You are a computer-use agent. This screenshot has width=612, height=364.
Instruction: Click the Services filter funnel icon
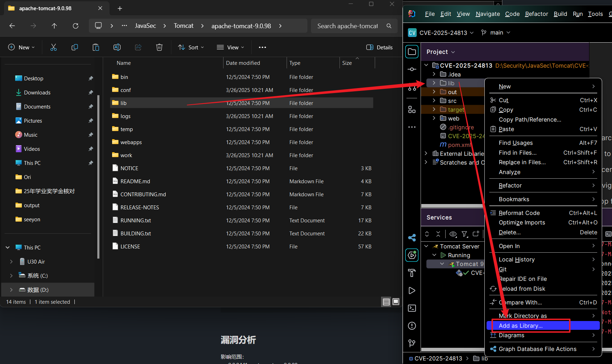click(x=465, y=234)
